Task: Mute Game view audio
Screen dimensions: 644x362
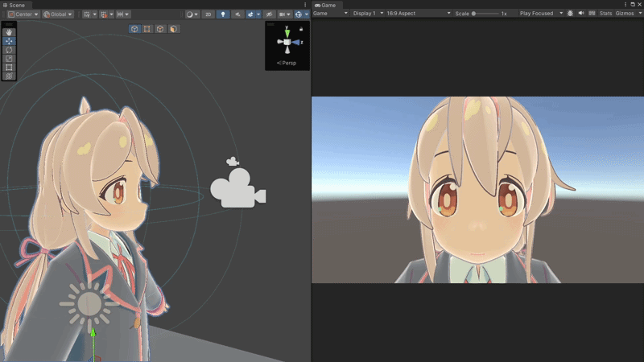Action: (x=581, y=13)
